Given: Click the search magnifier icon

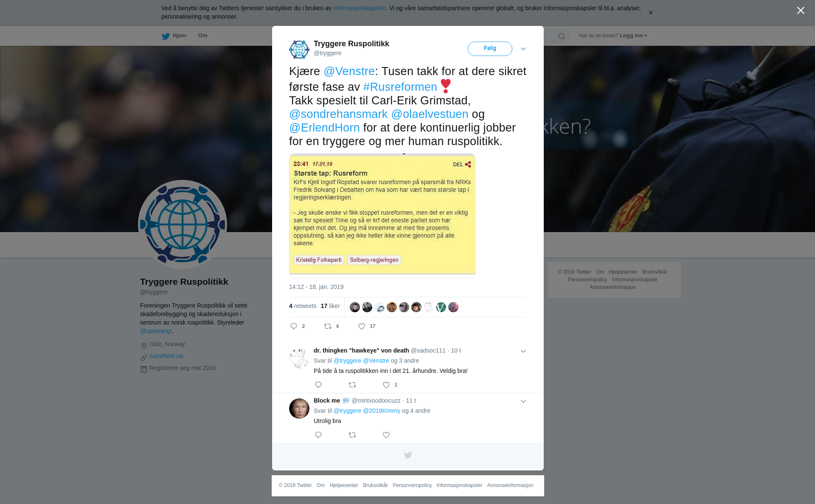Looking at the screenshot, I should coord(561,36).
